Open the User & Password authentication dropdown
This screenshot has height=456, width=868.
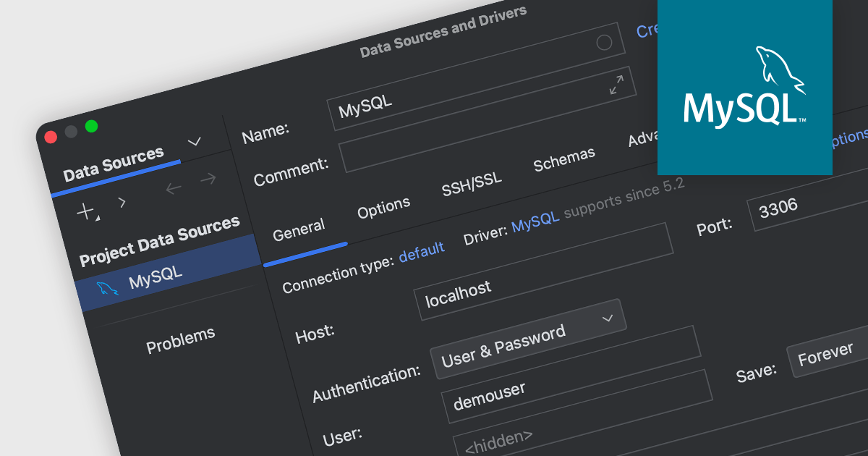[527, 339]
